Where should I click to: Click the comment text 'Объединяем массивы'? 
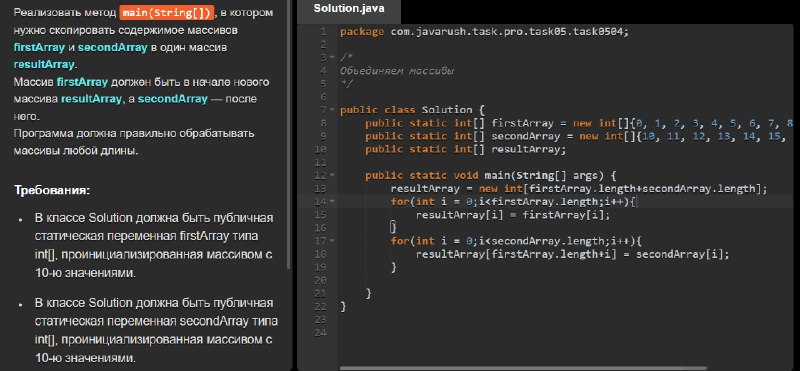pos(397,71)
